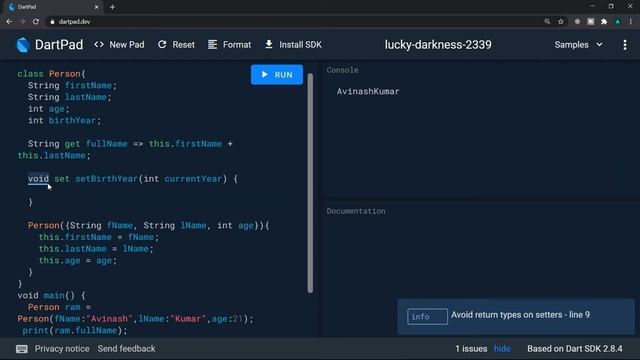The width and height of the screenshot is (640, 360).
Task: Click the keyboard shortcuts icon
Action: tap(22, 349)
